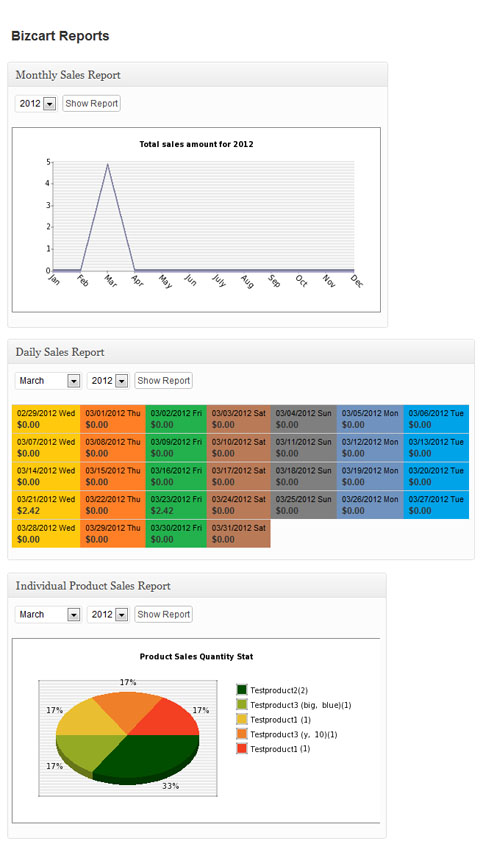
Task: Open the Daily Sales month dropdown
Action: pos(48,380)
